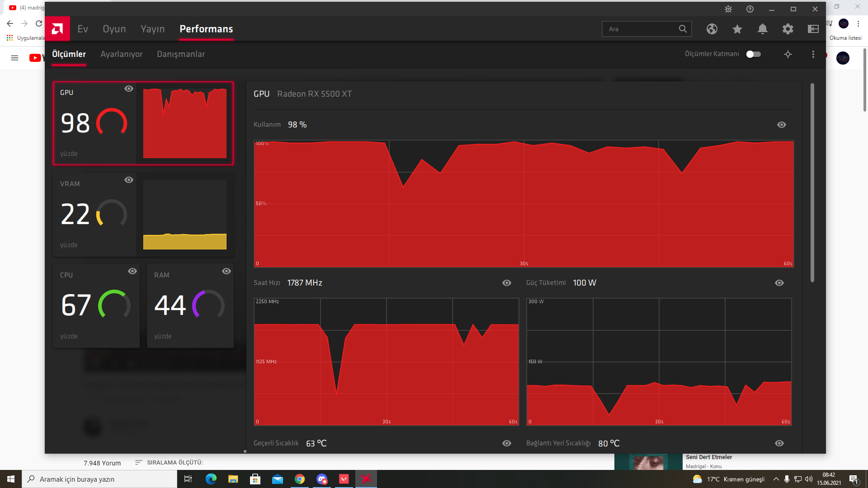Viewport: 868px width, 488px height.
Task: Toggle the sidebar panel icon
Action: click(813, 29)
